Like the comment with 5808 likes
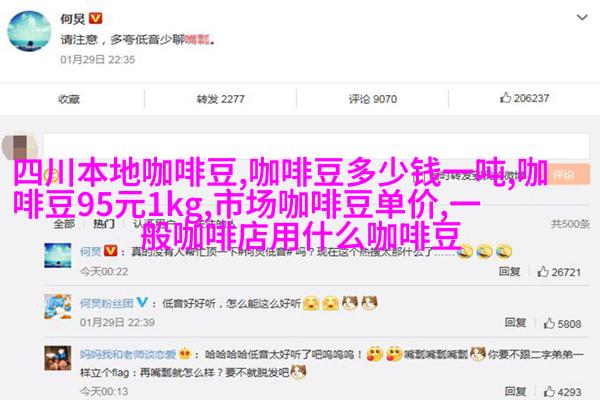 click(562, 324)
